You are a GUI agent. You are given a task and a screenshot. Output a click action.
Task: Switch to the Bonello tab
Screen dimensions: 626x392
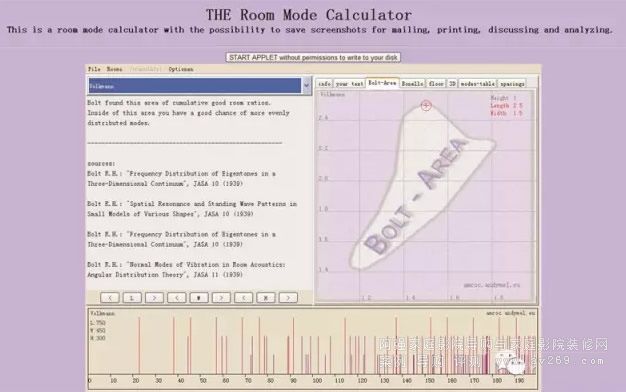pos(412,83)
